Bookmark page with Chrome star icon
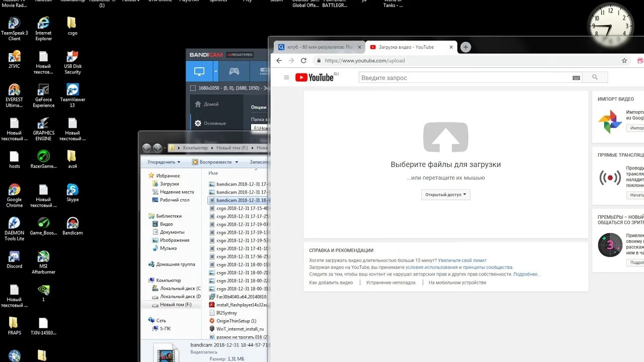 tap(624, 60)
